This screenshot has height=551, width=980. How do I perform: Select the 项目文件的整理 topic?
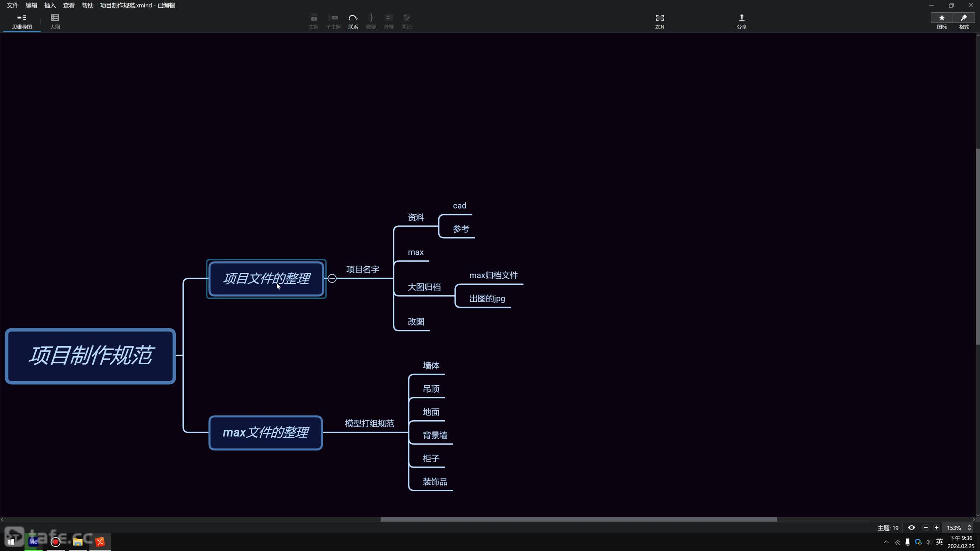point(266,279)
